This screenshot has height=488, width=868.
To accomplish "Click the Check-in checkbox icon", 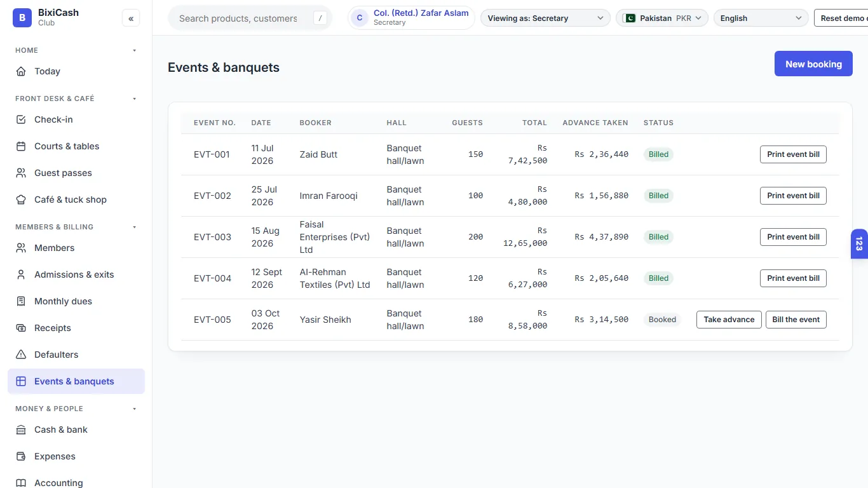I will (21, 119).
